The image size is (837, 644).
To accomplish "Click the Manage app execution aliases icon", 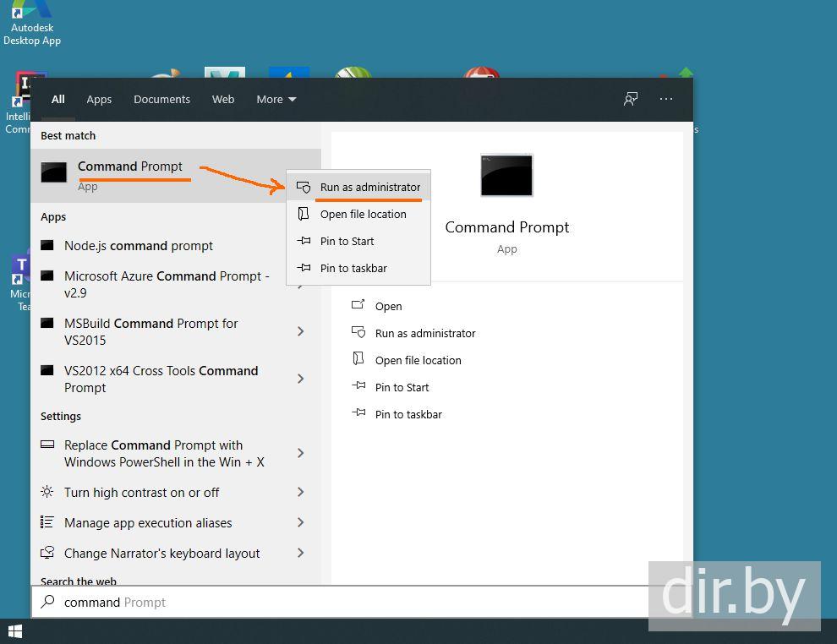I will tap(48, 523).
